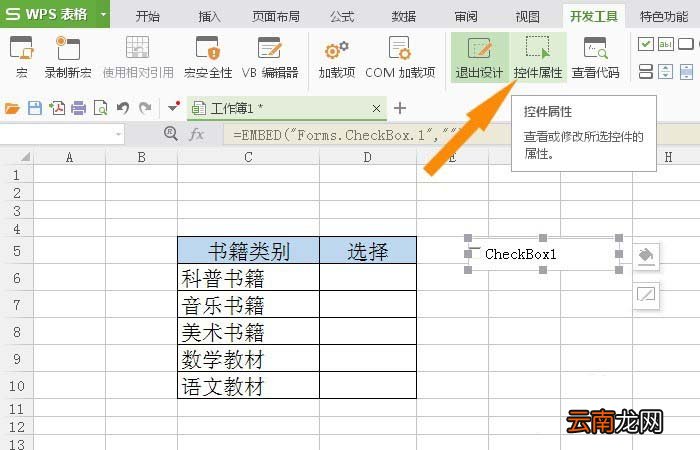
Task: Switch to the 开始 ribbon tab
Action: tap(148, 17)
